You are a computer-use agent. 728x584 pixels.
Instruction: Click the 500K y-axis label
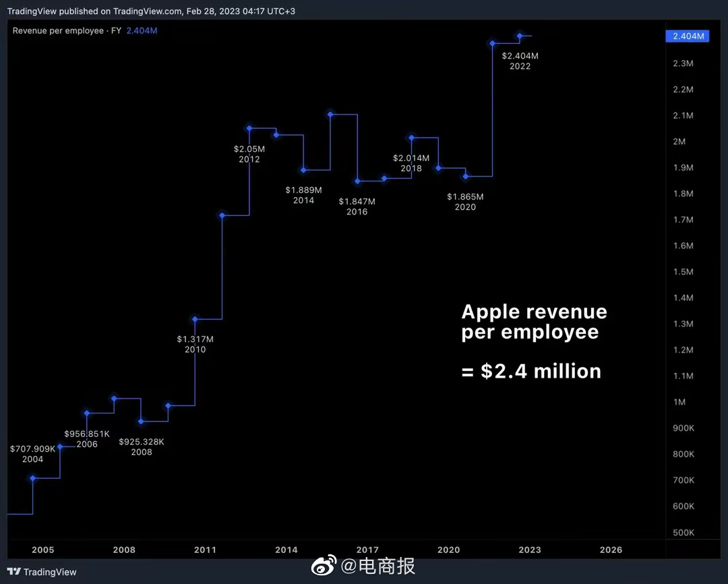[x=684, y=533]
